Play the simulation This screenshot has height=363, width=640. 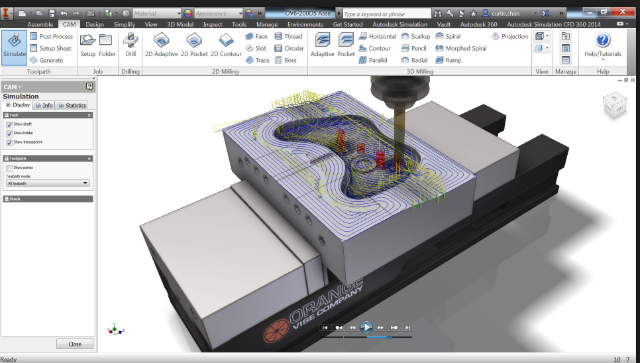point(366,327)
